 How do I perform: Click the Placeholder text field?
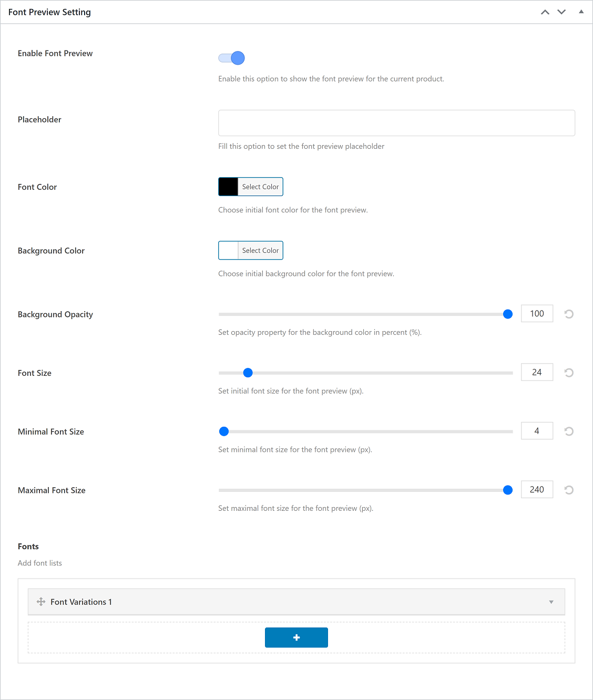coord(396,123)
